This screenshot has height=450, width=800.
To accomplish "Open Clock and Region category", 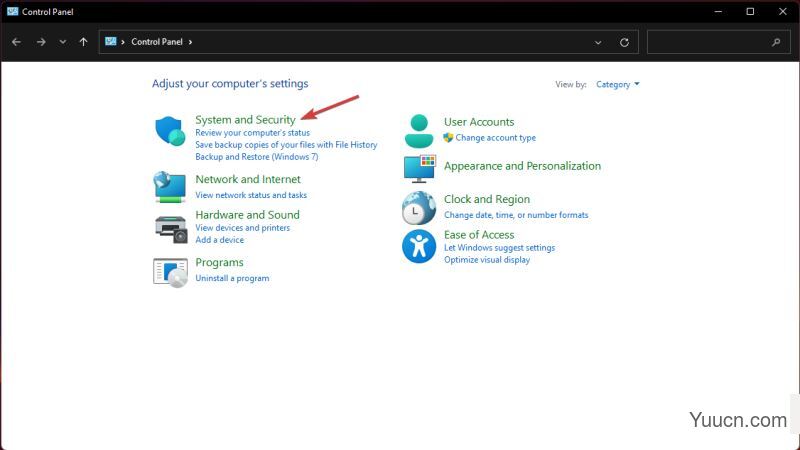I will tap(487, 199).
